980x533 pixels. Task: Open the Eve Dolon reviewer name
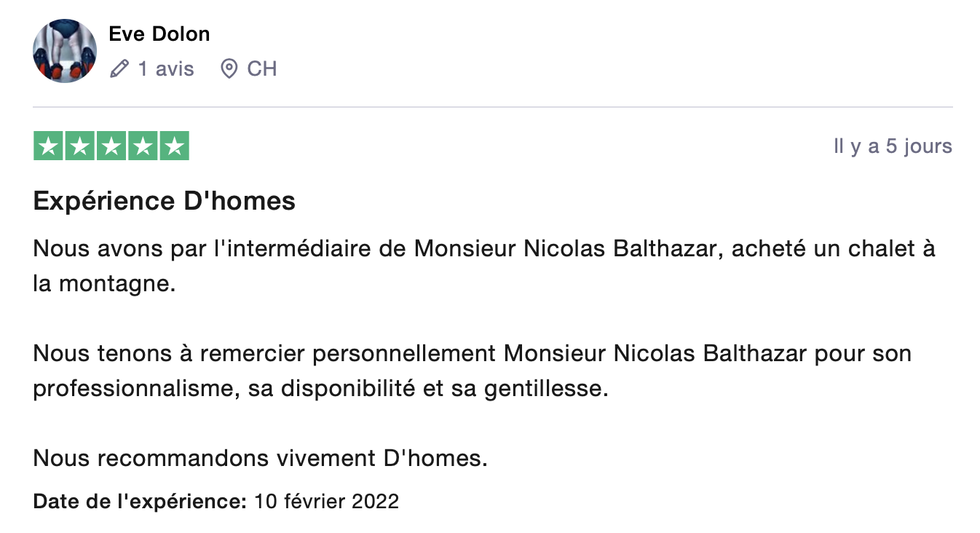(x=159, y=34)
